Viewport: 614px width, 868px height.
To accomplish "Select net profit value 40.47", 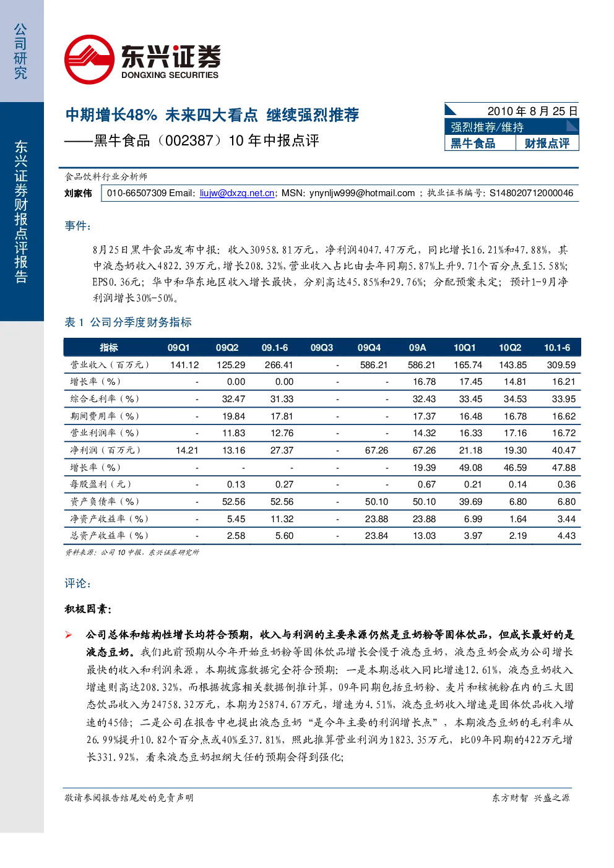I will click(564, 450).
